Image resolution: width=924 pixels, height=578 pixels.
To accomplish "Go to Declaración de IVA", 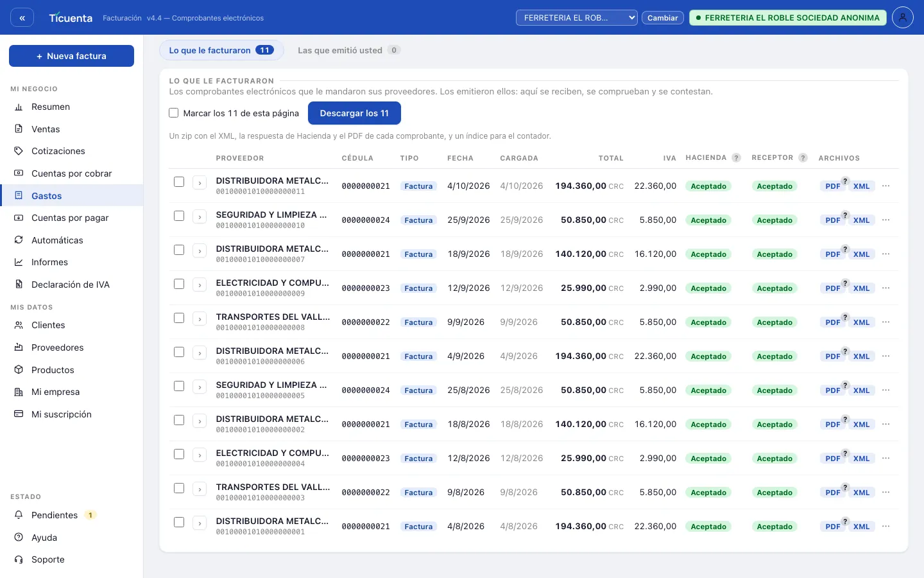I will pyautogui.click(x=72, y=285).
